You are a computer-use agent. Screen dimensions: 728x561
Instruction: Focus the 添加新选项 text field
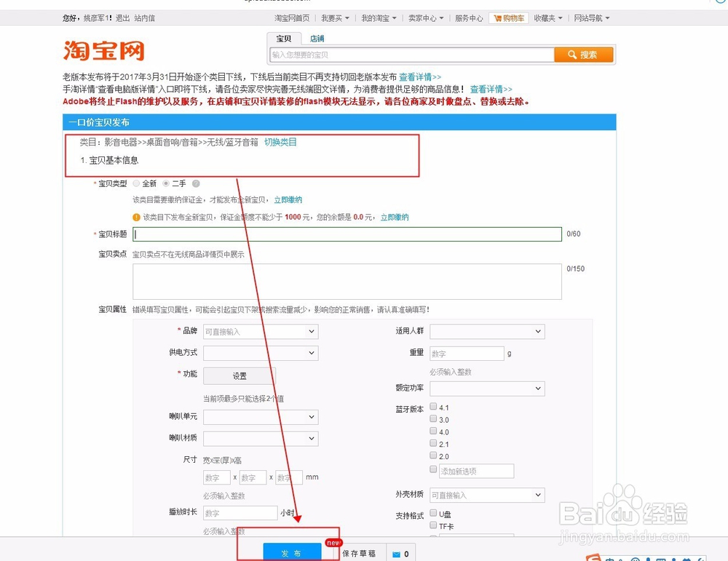tap(476, 471)
